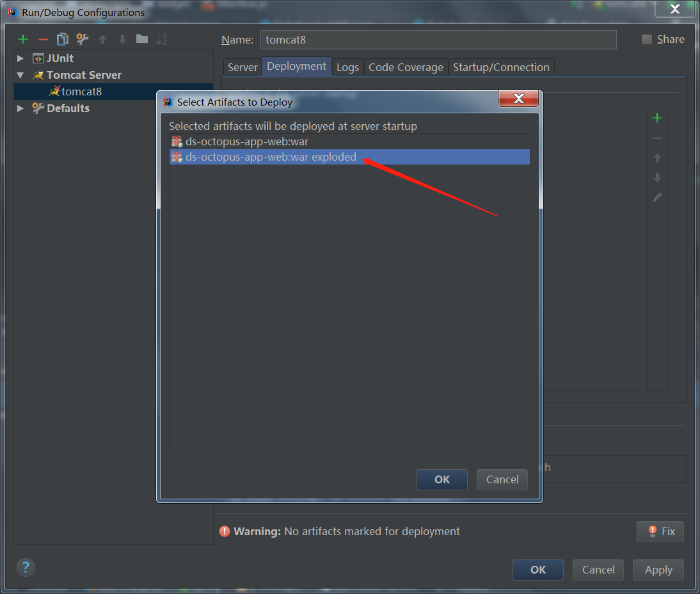Viewport: 700px width, 594px height.
Task: Click the Tomcat Server cat icon
Action: tap(38, 75)
